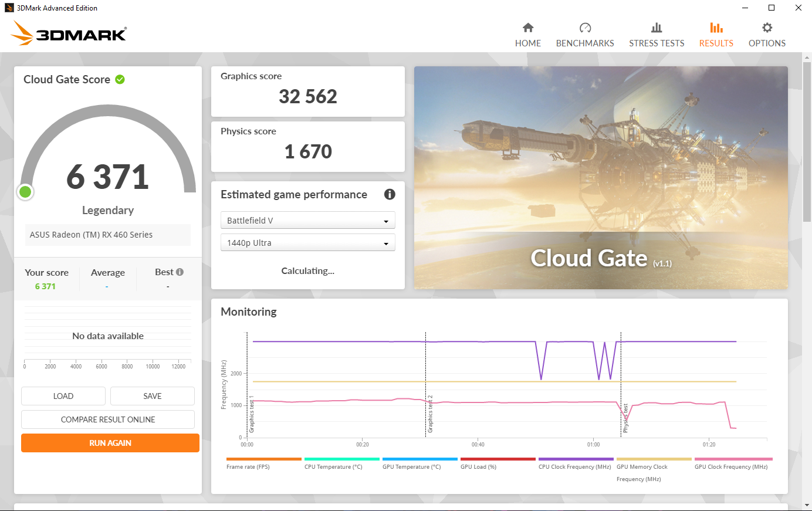This screenshot has height=511, width=812.
Task: Click the info icon beside Best
Action: coord(180,272)
